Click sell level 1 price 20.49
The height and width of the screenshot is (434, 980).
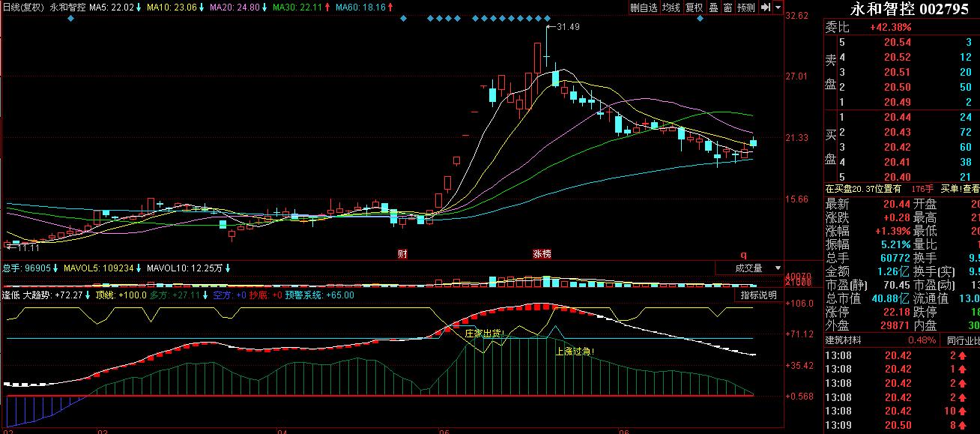[x=898, y=103]
